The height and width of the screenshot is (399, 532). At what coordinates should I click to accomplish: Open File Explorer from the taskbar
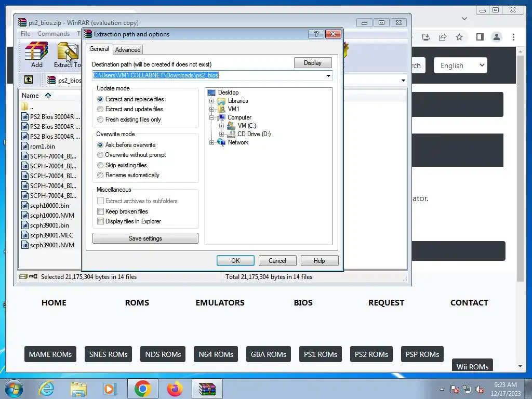tap(78, 389)
